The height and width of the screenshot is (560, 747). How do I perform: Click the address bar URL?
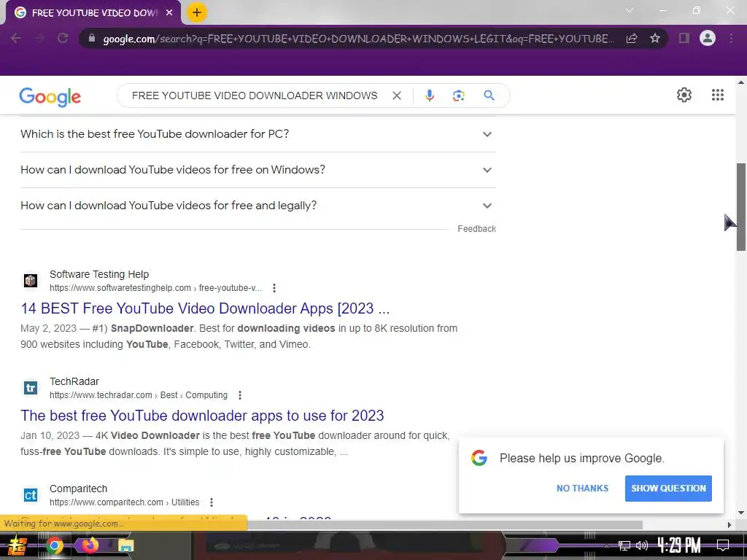[358, 39]
